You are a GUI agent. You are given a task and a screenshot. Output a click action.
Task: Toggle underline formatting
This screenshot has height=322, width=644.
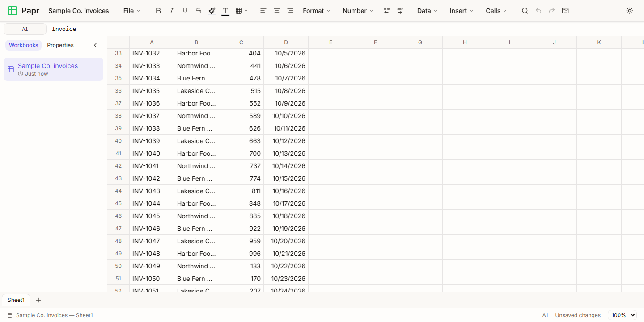point(185,11)
